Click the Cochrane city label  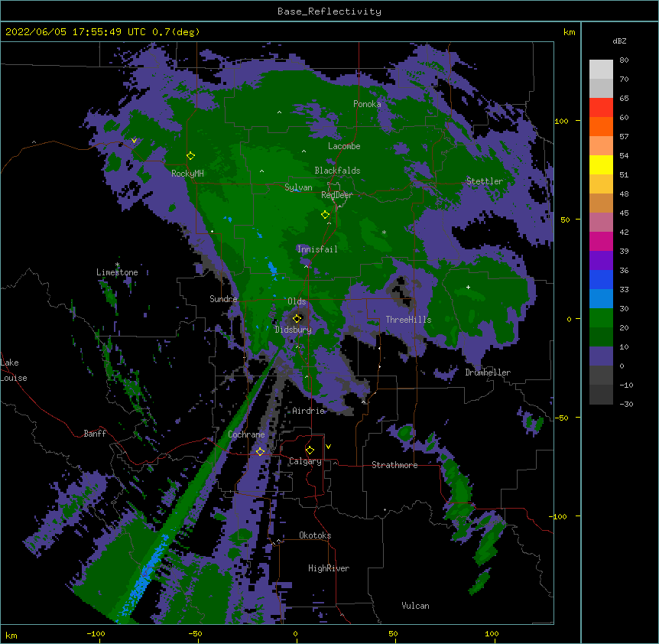(x=246, y=434)
